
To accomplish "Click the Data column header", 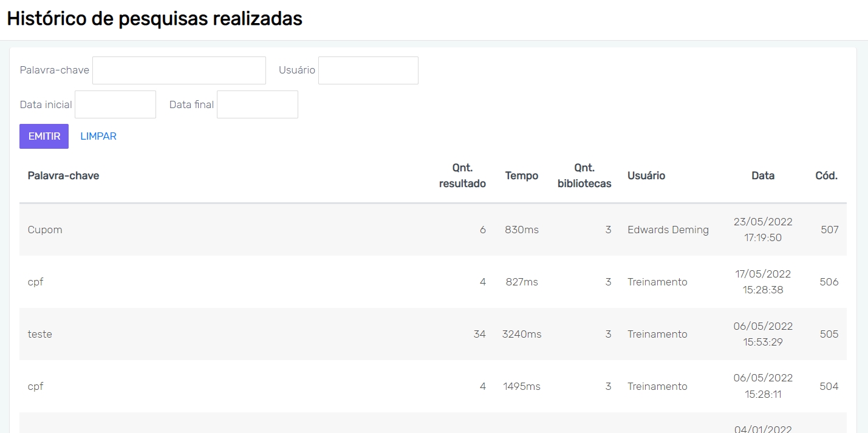I will pyautogui.click(x=763, y=176).
